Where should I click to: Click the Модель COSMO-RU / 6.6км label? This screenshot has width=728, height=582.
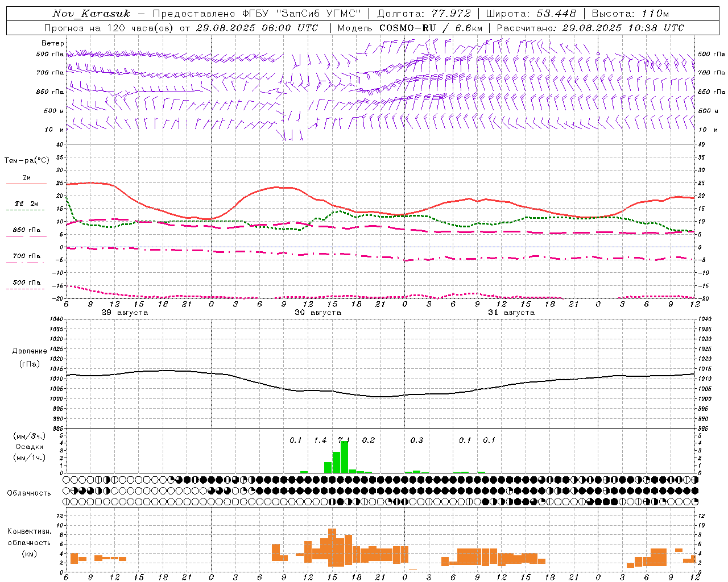409,28
